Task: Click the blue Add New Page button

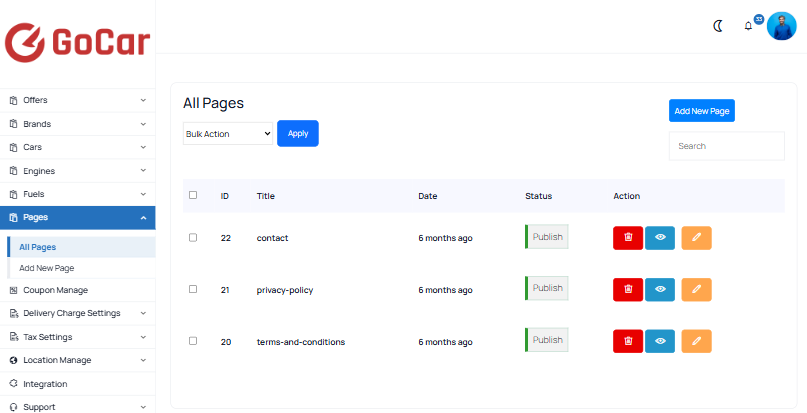Action: click(701, 111)
